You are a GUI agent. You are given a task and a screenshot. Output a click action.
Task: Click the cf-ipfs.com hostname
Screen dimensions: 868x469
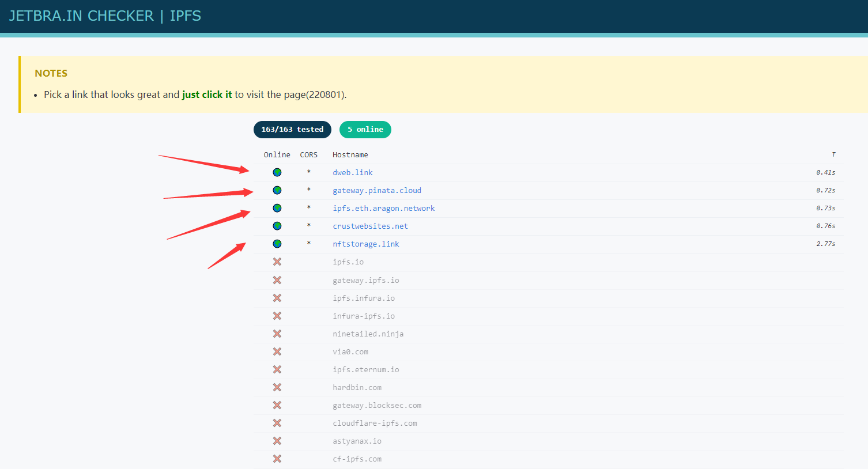357,459
